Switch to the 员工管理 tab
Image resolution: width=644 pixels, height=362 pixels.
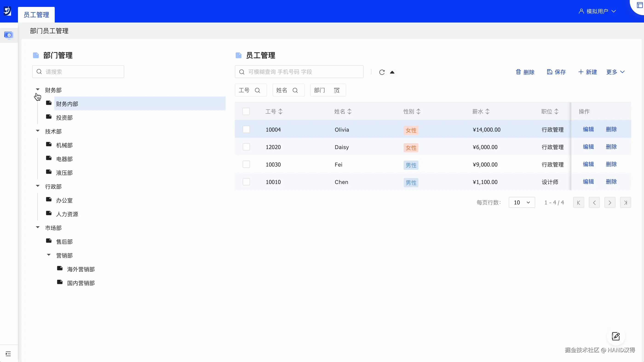(x=36, y=15)
